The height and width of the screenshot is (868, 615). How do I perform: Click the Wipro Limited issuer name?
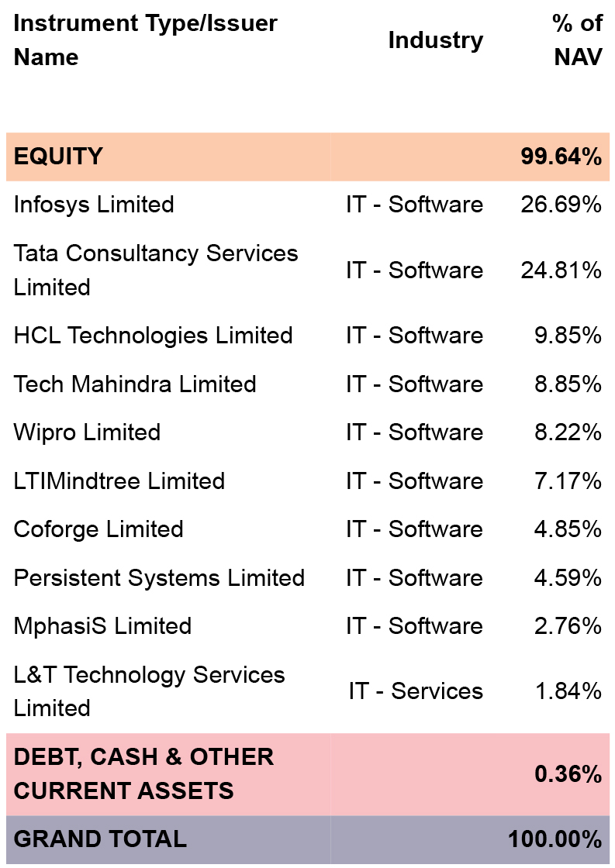tap(87, 432)
